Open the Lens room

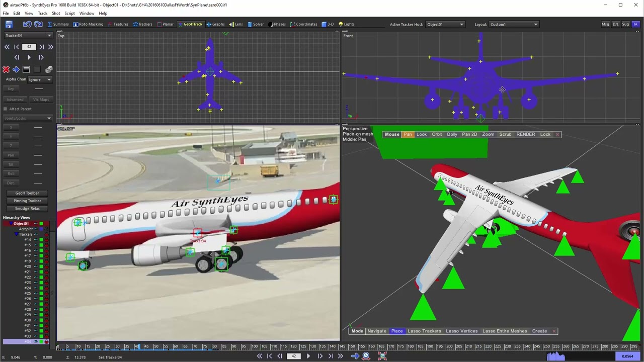[236, 24]
